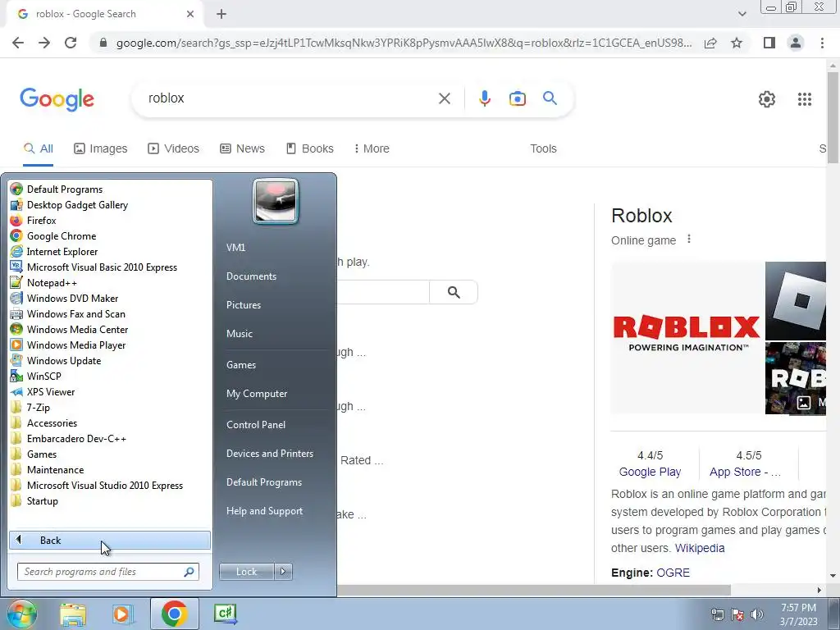The image size is (840, 630).
Task: Click the Google logo
Action: [57, 99]
